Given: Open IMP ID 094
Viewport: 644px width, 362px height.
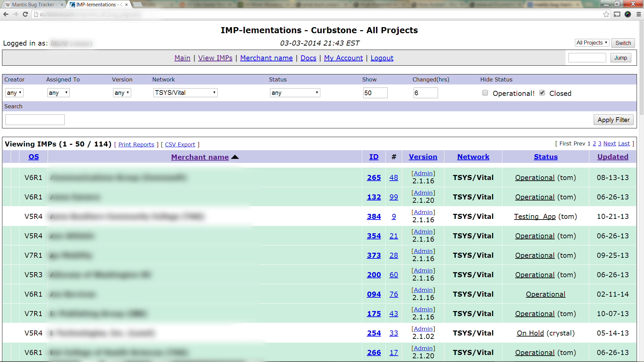Looking at the screenshot, I should coord(374,294).
